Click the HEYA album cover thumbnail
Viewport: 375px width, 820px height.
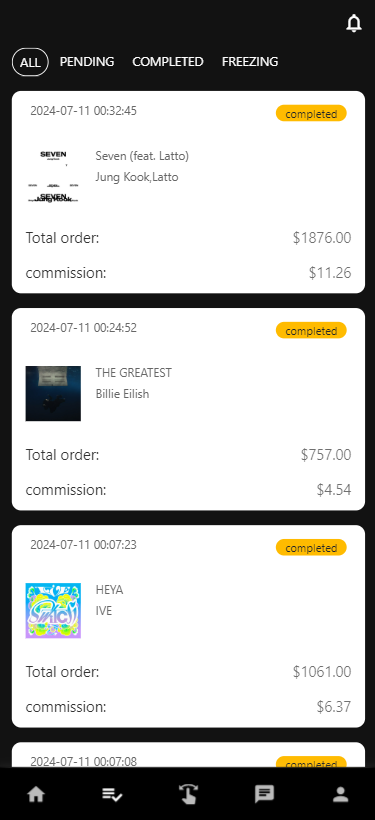click(x=53, y=610)
